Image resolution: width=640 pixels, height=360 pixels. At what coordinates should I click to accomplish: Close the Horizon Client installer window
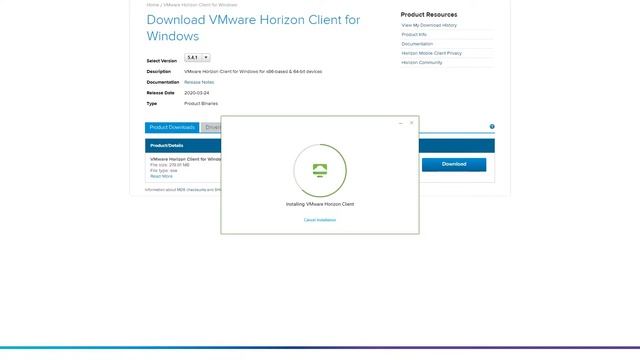[x=411, y=122]
